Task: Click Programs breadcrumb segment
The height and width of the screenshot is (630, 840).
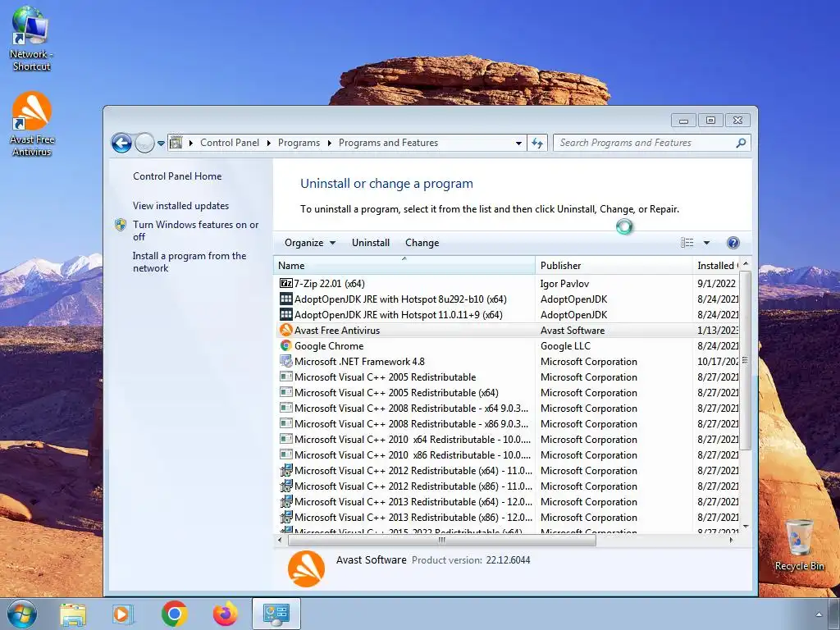Action: [299, 143]
